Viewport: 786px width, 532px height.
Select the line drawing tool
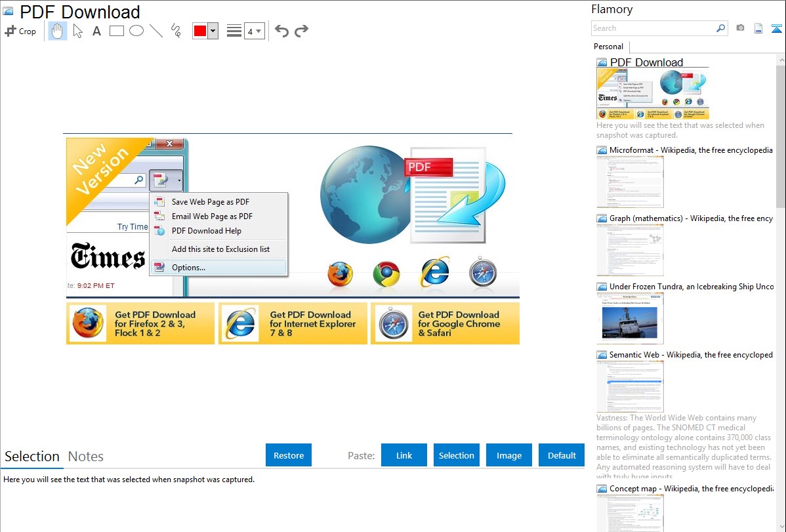click(156, 31)
